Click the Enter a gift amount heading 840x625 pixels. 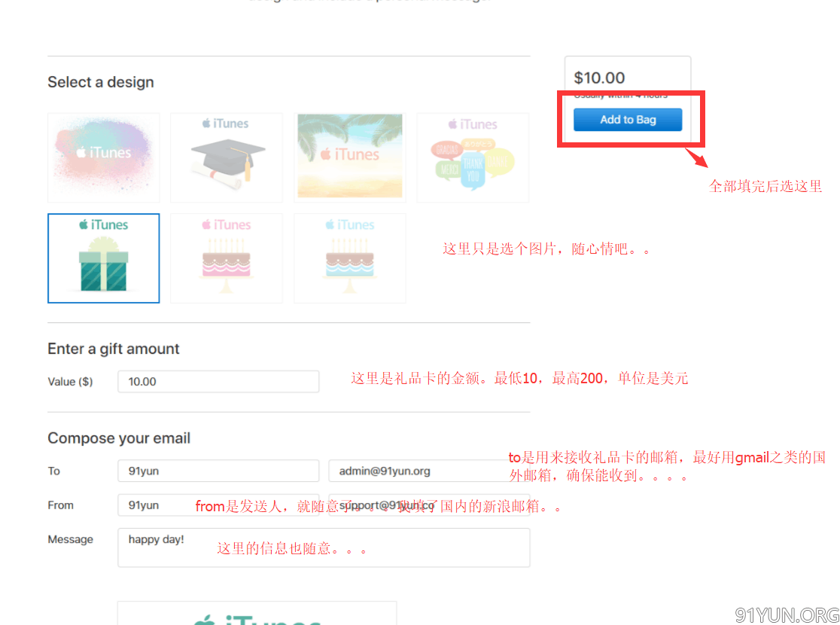(113, 349)
